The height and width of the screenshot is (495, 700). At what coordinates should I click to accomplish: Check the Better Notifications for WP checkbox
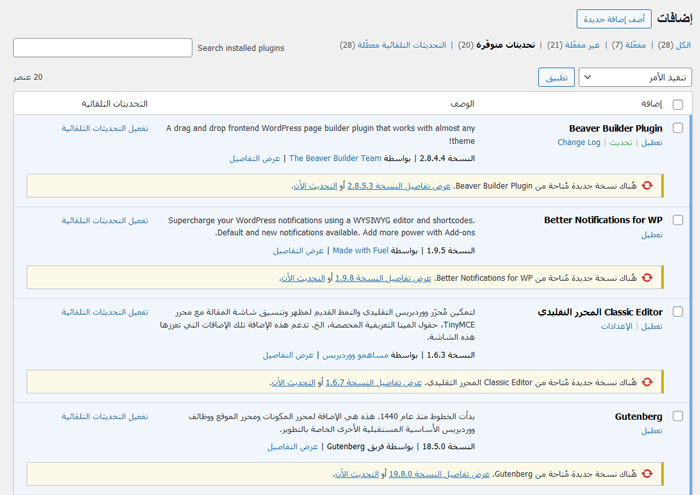[678, 220]
